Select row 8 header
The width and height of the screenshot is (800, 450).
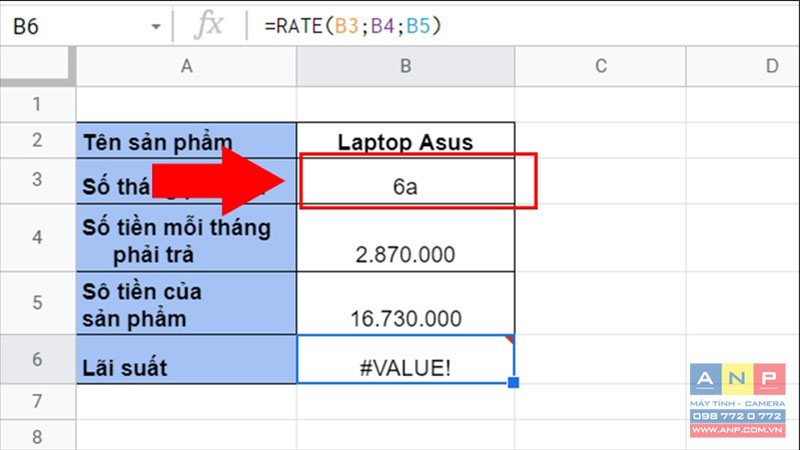pos(37,436)
